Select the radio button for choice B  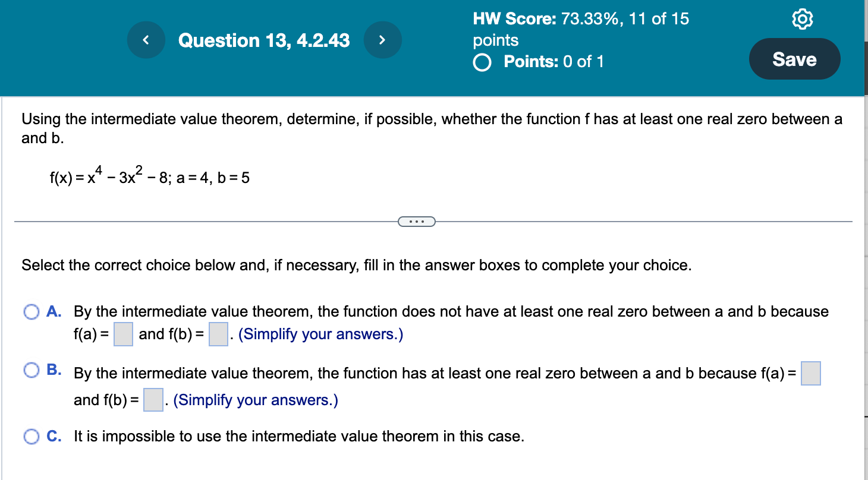pos(30,371)
